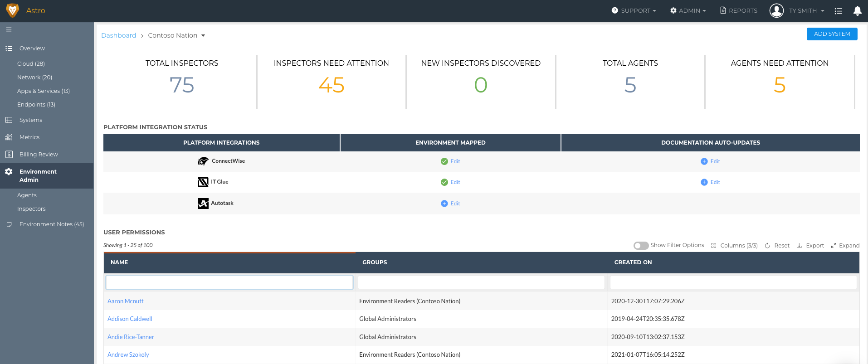This screenshot has width=868, height=364.
Task: Click ConnectWise documentation auto-updates plus icon
Action: pyautogui.click(x=704, y=161)
